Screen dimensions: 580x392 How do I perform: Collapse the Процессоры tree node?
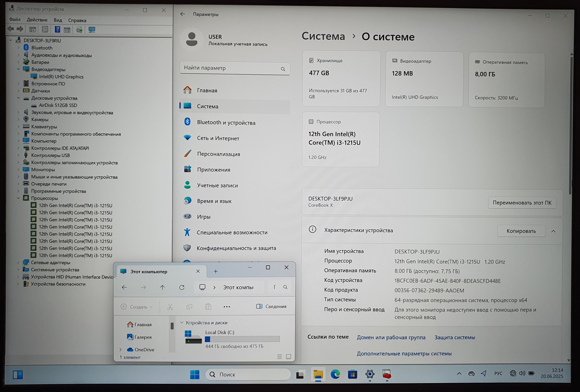coord(18,198)
